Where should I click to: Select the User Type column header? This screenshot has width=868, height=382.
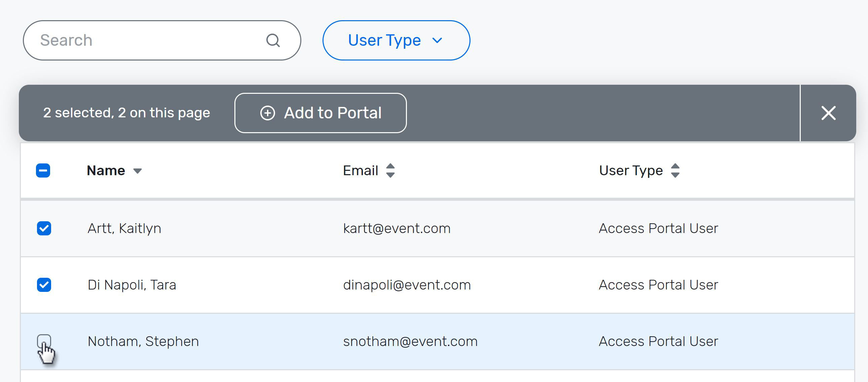[x=630, y=170]
